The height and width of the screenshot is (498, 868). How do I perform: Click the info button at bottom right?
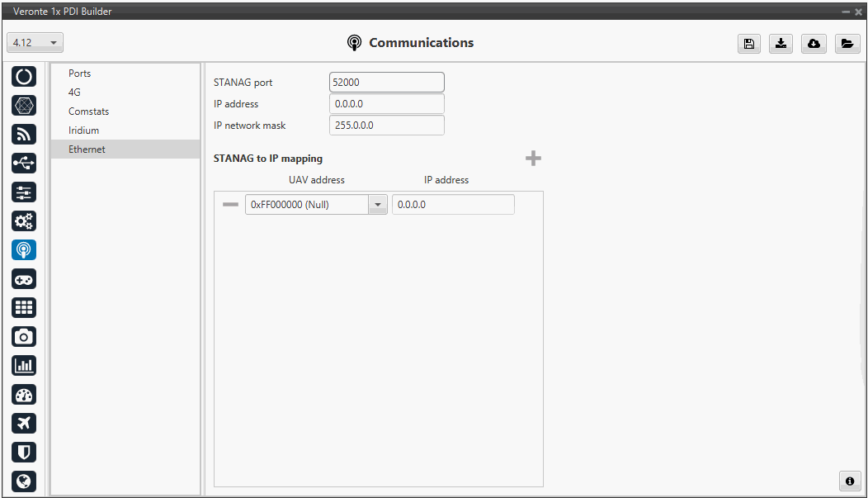tap(849, 481)
